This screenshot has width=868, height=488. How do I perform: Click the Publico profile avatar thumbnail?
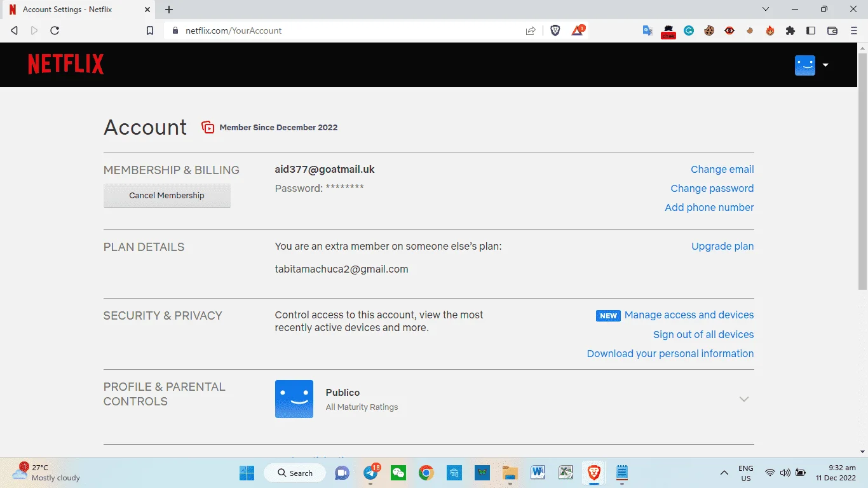[x=294, y=399]
